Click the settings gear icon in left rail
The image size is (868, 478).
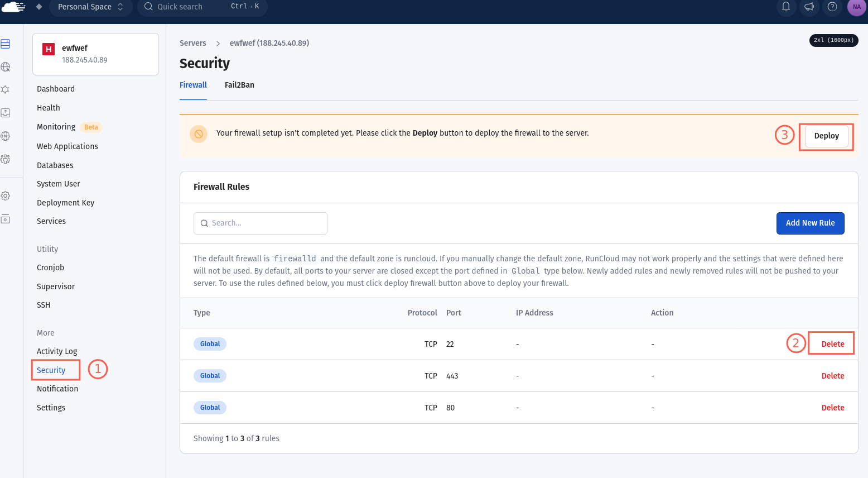point(6,196)
